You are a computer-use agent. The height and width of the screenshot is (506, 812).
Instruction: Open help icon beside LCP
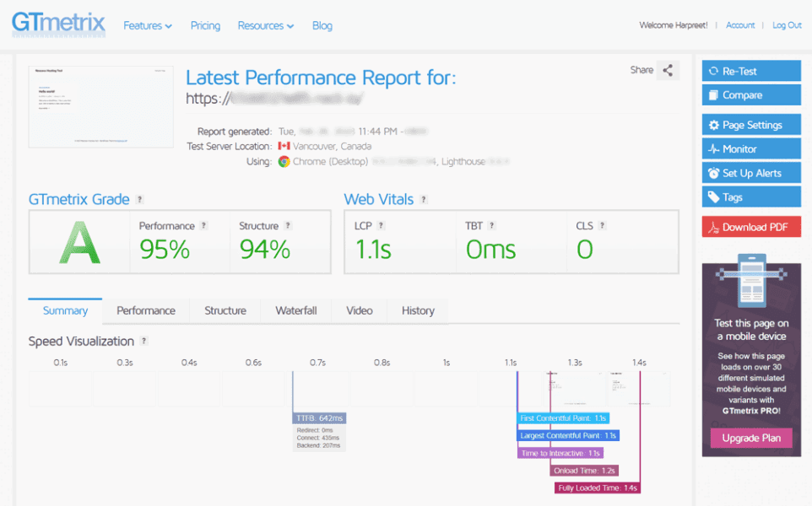[x=381, y=225]
